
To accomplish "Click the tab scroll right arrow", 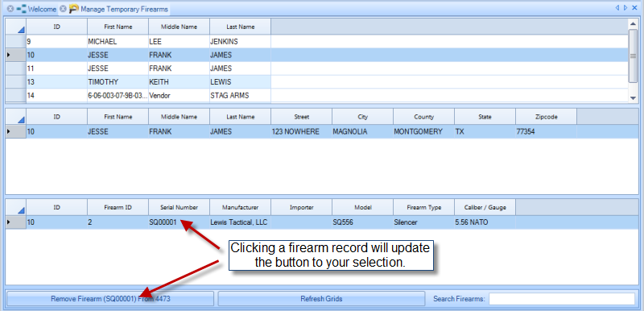I will click(x=625, y=8).
